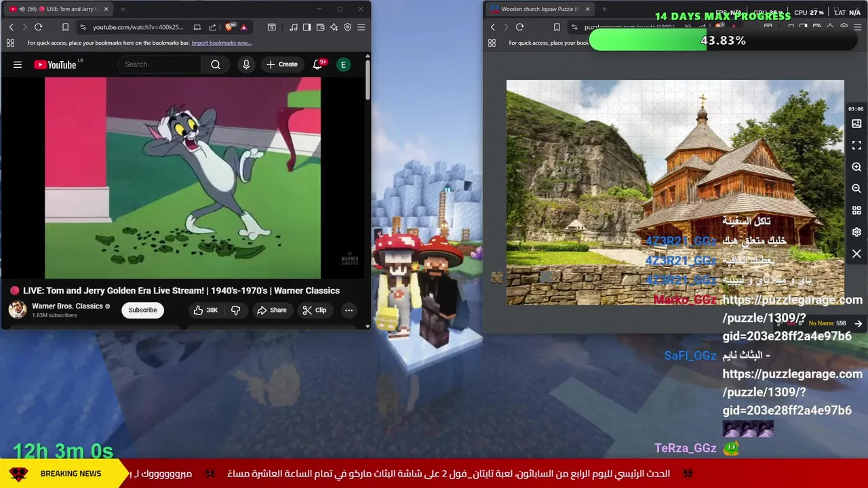Open Brave Shields lion icon
The image size is (868, 488).
pos(229,27)
